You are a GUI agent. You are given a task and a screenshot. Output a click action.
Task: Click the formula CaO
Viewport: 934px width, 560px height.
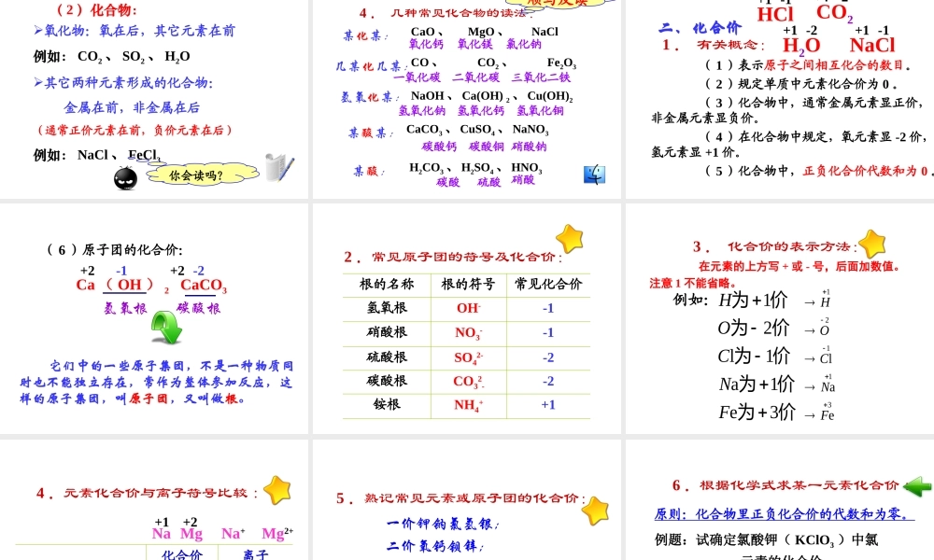click(423, 32)
